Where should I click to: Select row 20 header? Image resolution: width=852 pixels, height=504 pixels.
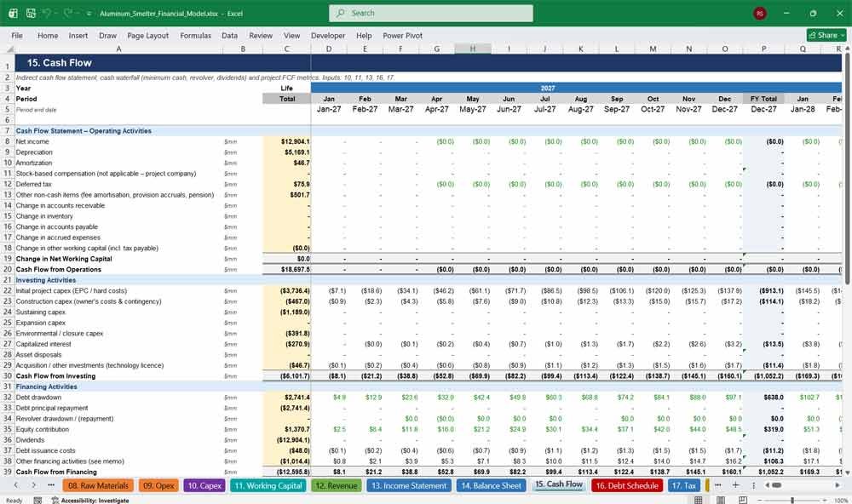8,269
